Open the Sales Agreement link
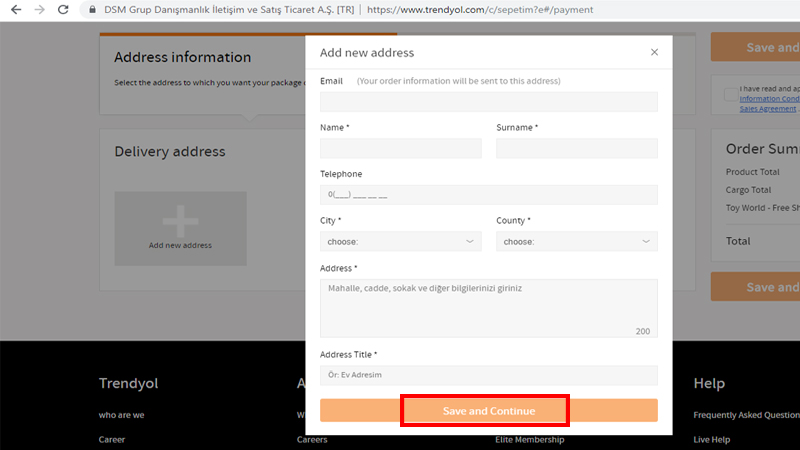The height and width of the screenshot is (450, 800). [x=767, y=109]
